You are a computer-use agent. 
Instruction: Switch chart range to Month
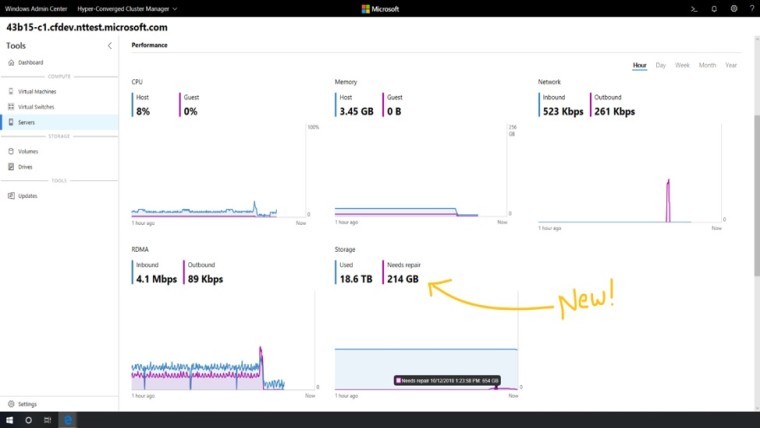click(707, 65)
